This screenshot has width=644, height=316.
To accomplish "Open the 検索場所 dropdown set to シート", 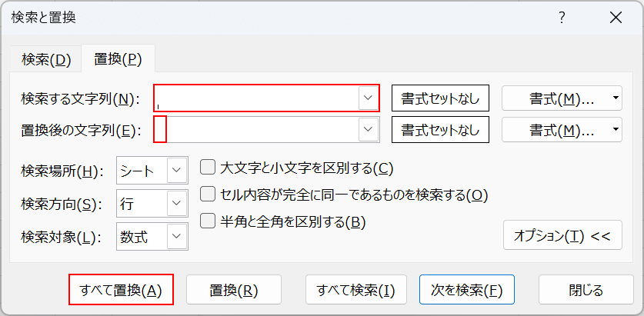I will click(176, 171).
